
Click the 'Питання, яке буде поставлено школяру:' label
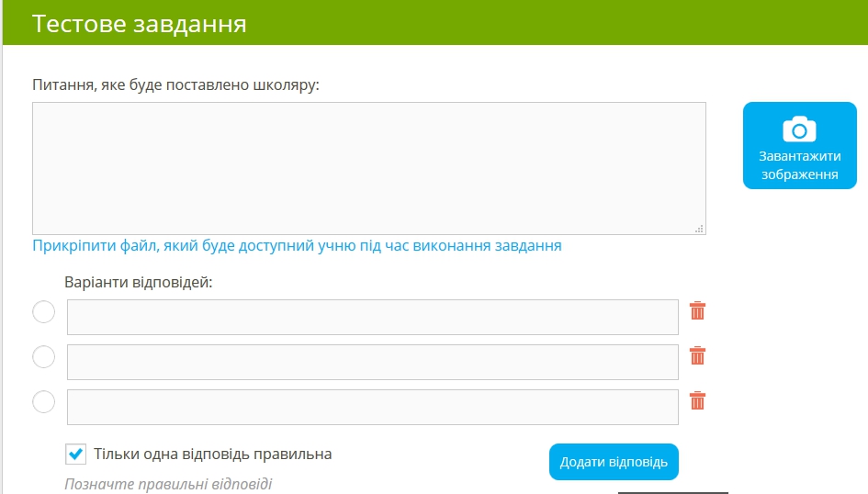point(175,84)
